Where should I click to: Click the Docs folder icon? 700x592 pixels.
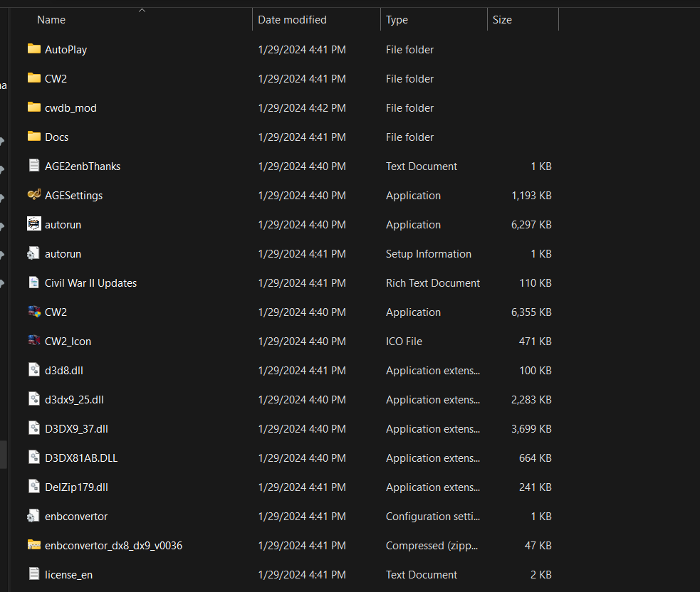pos(34,136)
